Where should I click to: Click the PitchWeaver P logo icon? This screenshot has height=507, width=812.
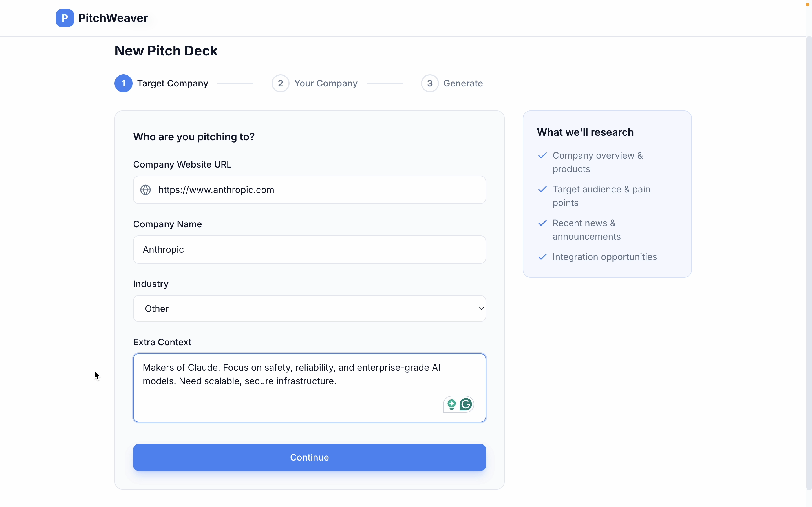click(x=65, y=18)
